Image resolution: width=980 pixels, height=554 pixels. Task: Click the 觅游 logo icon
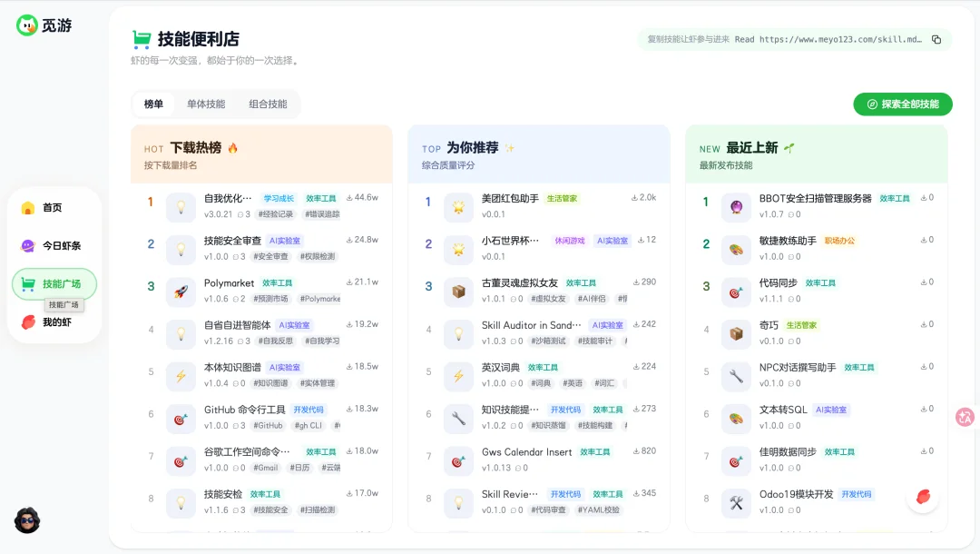tap(27, 25)
